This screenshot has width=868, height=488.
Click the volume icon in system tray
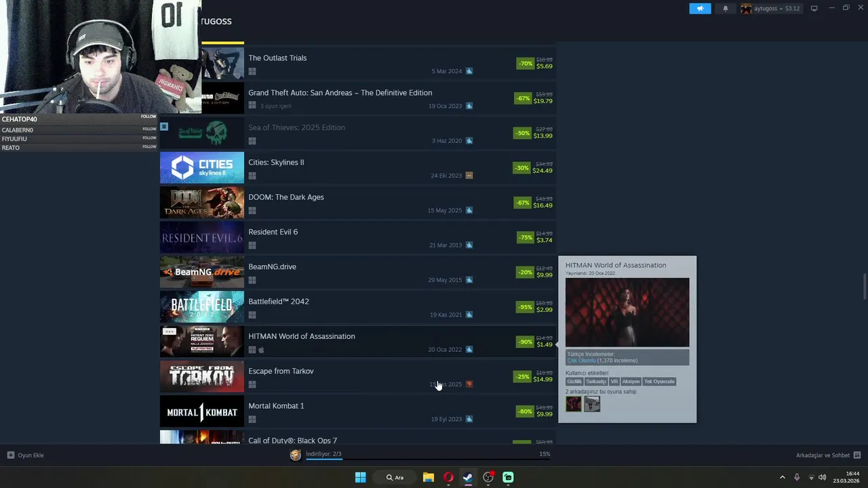[x=823, y=477]
